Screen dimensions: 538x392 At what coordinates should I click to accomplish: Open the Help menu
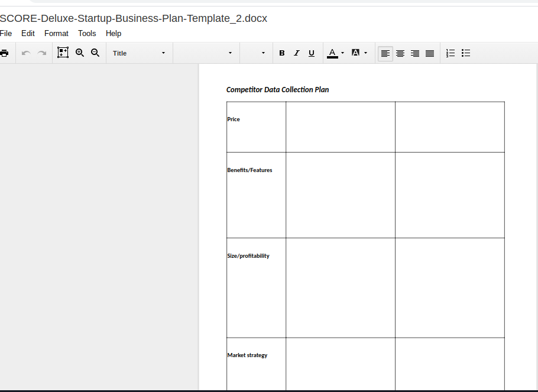coord(114,33)
